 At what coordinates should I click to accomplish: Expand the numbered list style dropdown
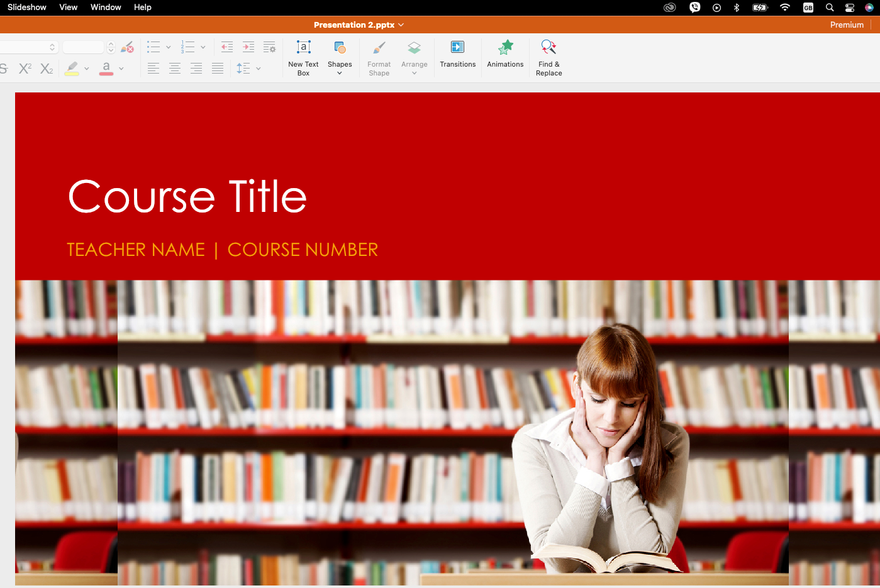coord(203,47)
